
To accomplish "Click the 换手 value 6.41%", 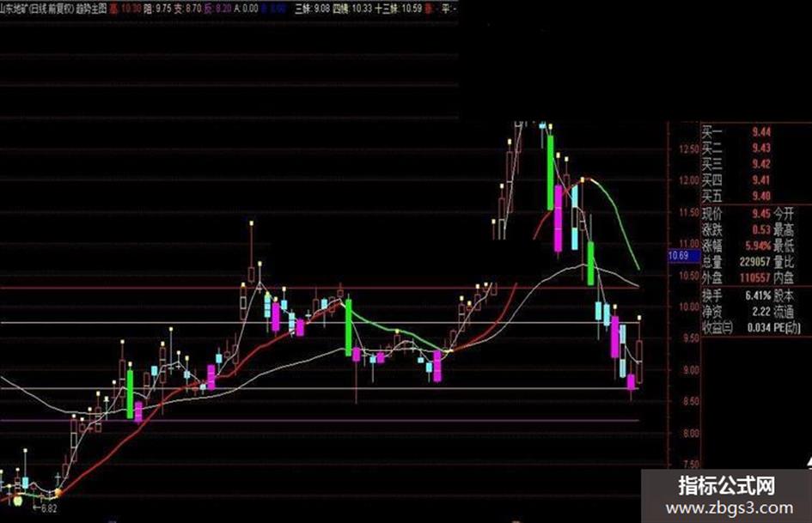I will 759,295.
